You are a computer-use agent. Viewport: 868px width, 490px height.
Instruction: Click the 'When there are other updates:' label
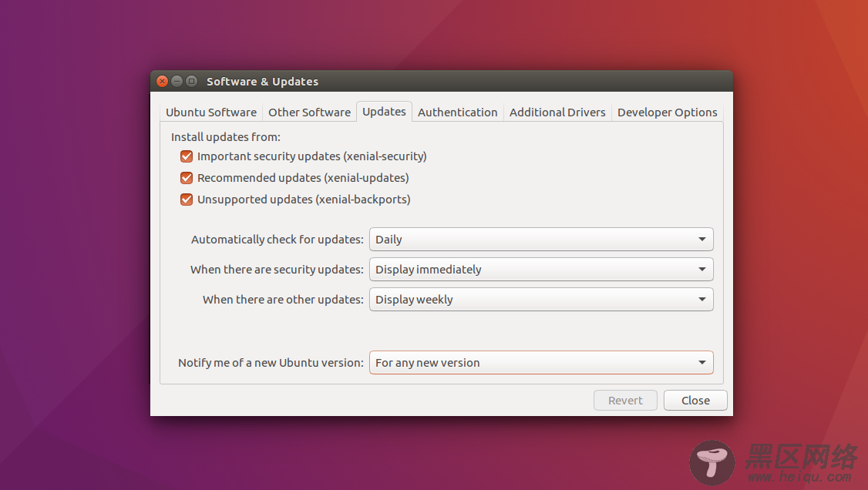[283, 299]
